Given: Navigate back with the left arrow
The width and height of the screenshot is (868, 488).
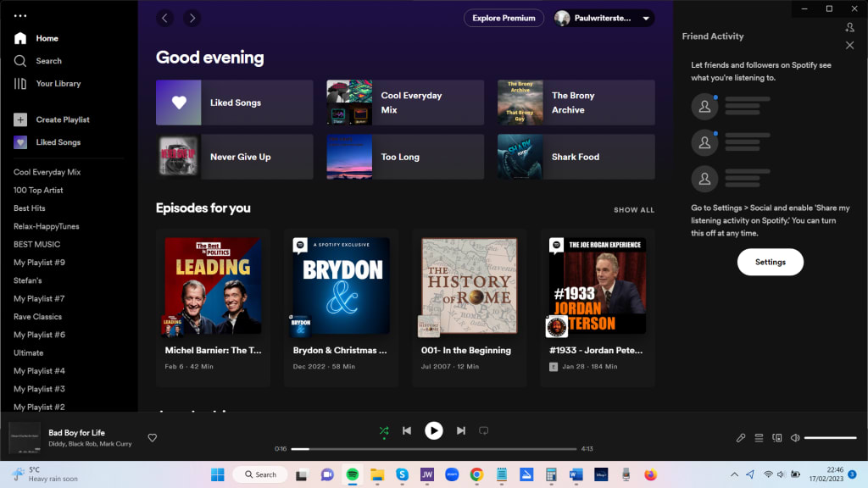Looking at the screenshot, I should [165, 19].
